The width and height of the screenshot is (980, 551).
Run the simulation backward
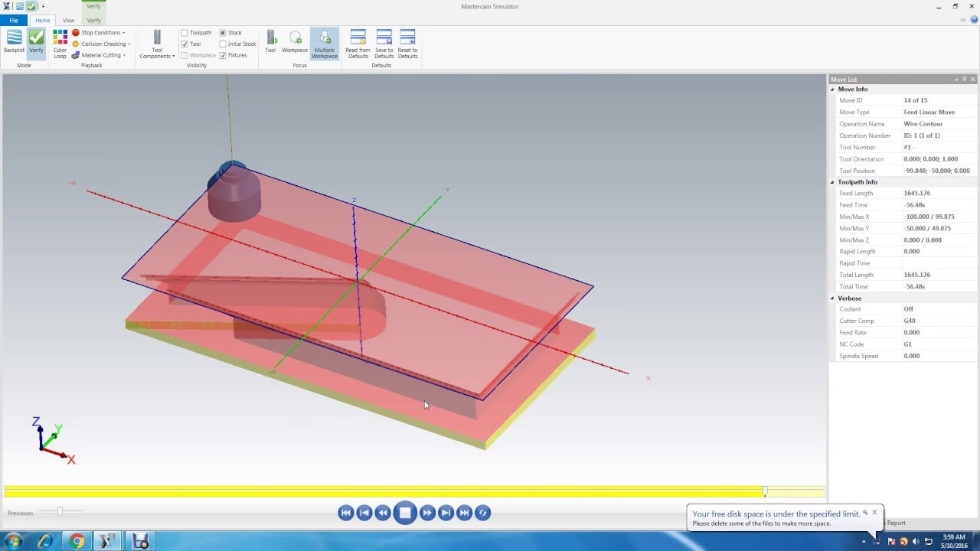(x=384, y=513)
